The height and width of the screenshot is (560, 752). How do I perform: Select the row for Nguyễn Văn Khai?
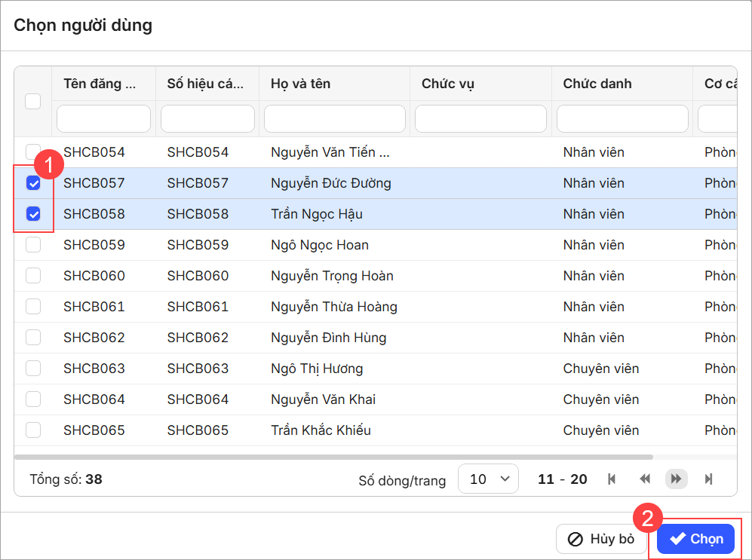point(323,399)
